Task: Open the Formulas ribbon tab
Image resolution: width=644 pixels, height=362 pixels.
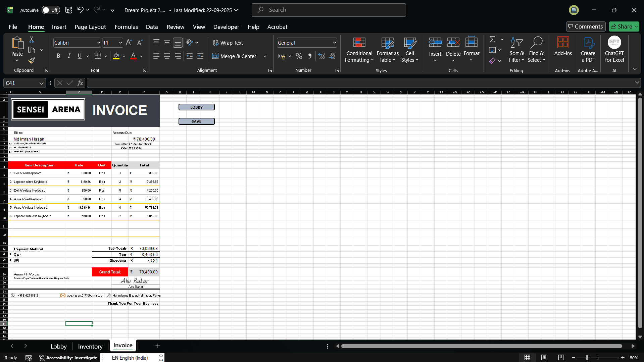Action: 126,27
